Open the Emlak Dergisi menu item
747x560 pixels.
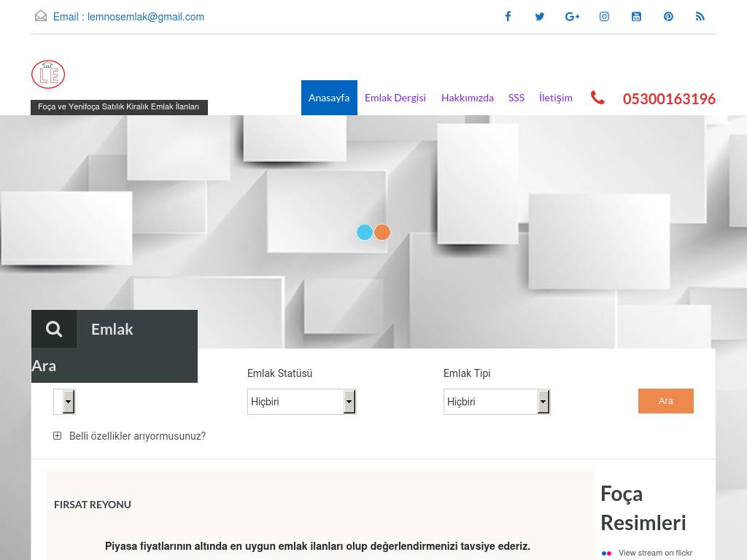click(x=395, y=98)
